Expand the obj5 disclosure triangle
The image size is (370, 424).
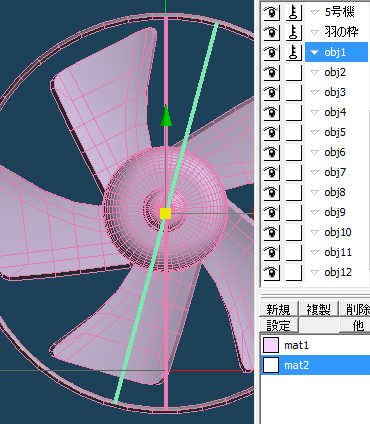[314, 132]
